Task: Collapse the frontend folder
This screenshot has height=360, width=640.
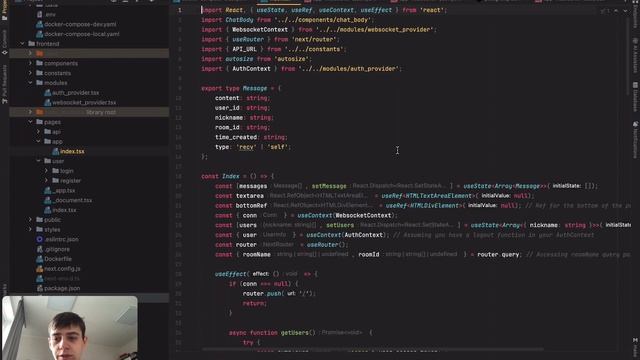Action: click(x=22, y=44)
